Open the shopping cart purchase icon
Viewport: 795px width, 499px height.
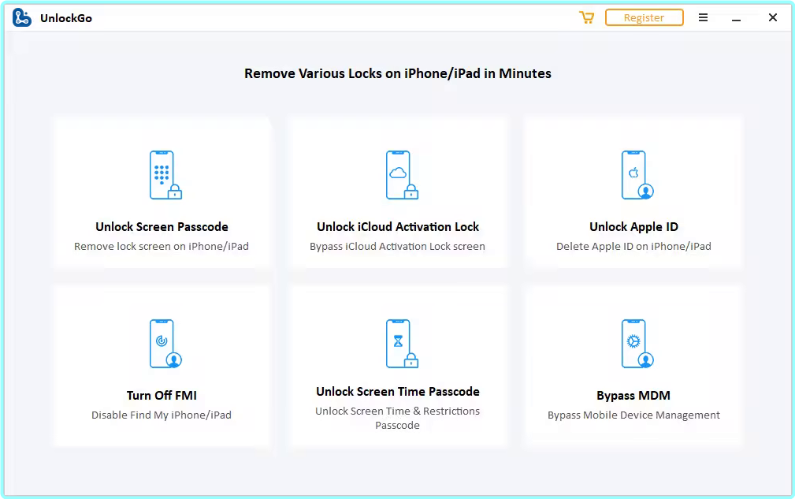point(586,18)
